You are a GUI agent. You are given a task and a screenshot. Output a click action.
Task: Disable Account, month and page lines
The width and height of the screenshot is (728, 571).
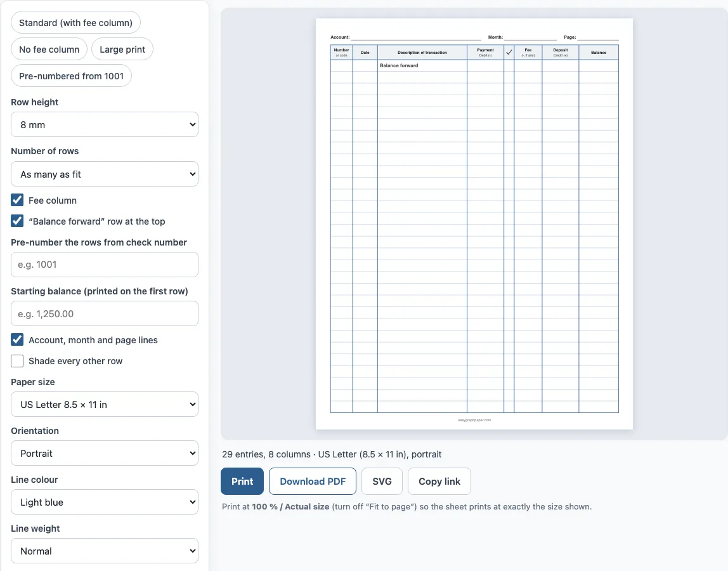tap(17, 339)
